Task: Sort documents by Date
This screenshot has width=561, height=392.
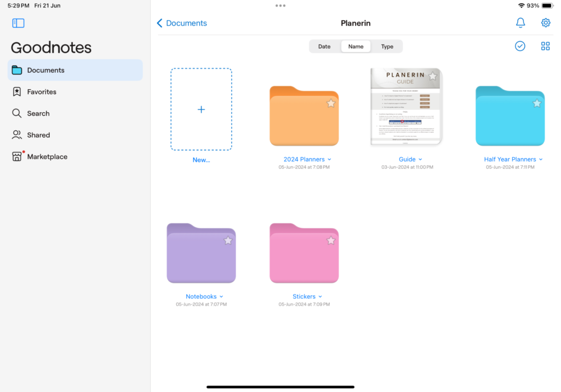Action: pyautogui.click(x=324, y=47)
